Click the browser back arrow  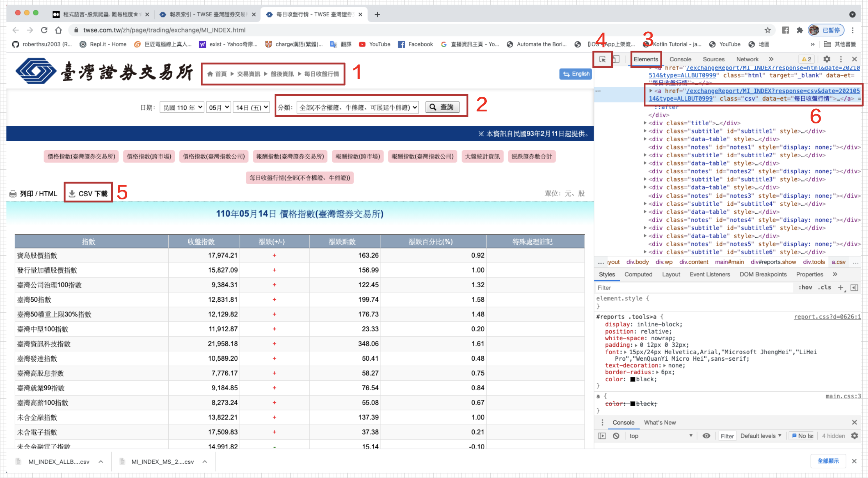point(16,30)
